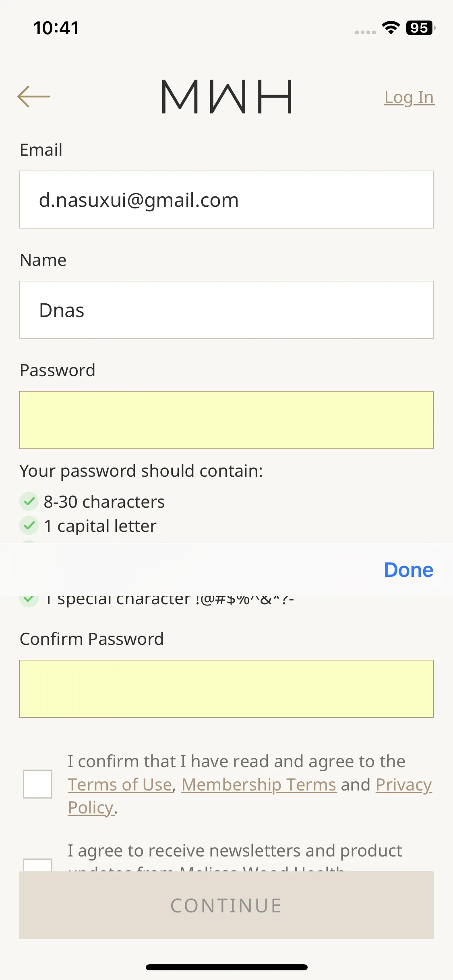Click the 8-30 characters checkmark icon

click(29, 501)
